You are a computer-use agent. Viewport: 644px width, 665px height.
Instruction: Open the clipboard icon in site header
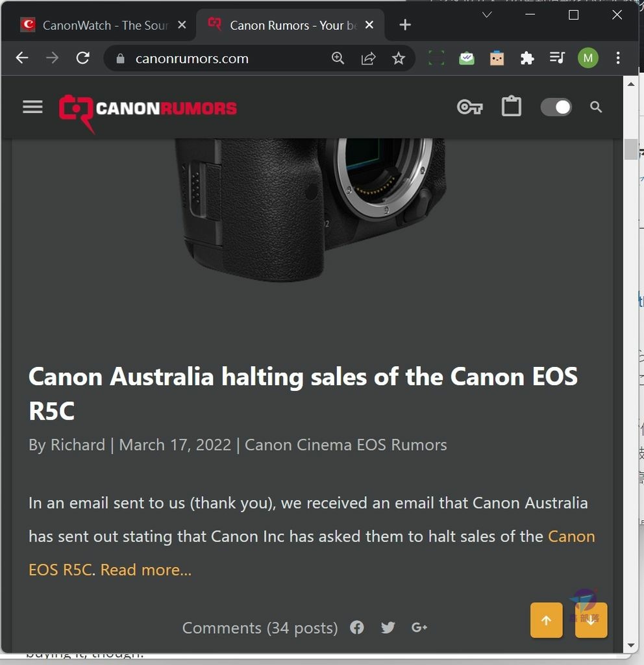pos(512,106)
